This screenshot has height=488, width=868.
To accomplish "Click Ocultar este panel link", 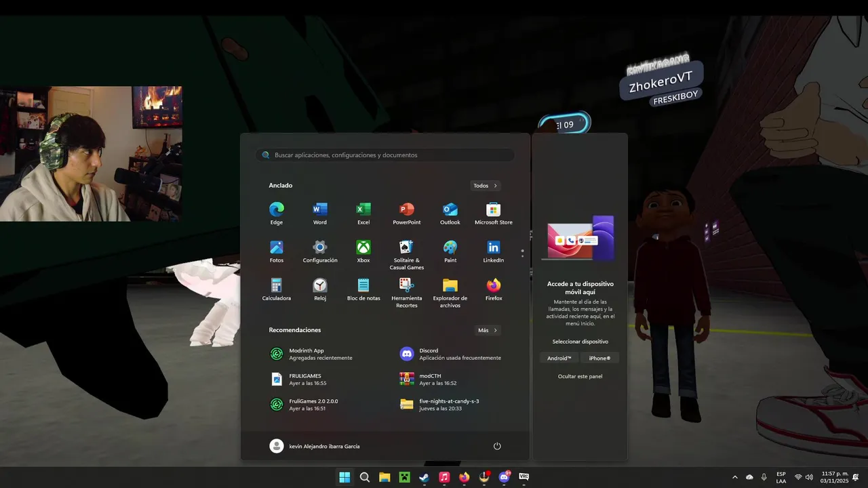I will pos(580,376).
